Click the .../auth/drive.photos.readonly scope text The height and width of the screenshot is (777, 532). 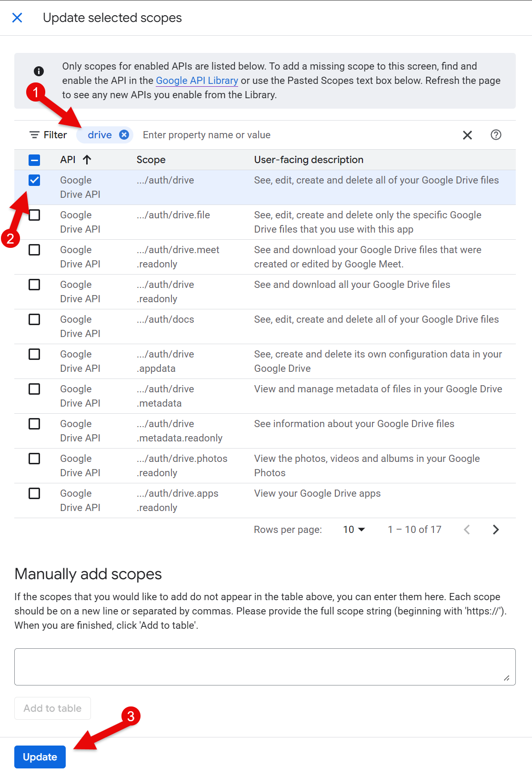pyautogui.click(x=182, y=466)
